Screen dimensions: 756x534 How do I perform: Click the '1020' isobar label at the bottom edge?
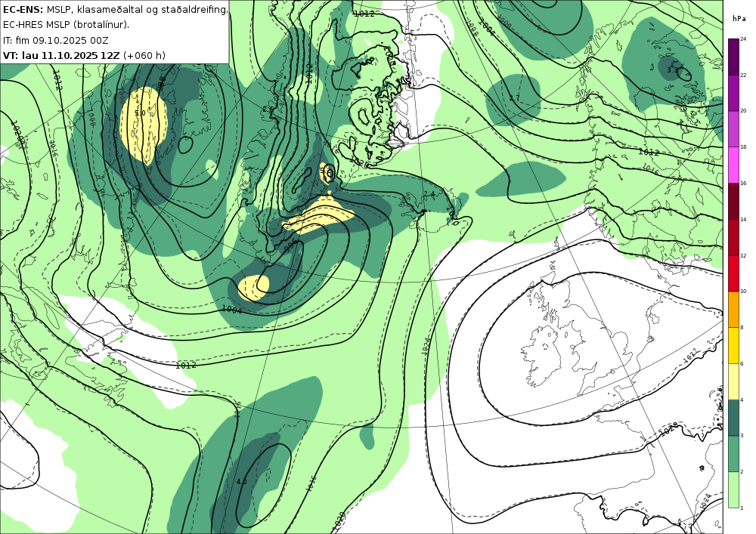(339, 523)
